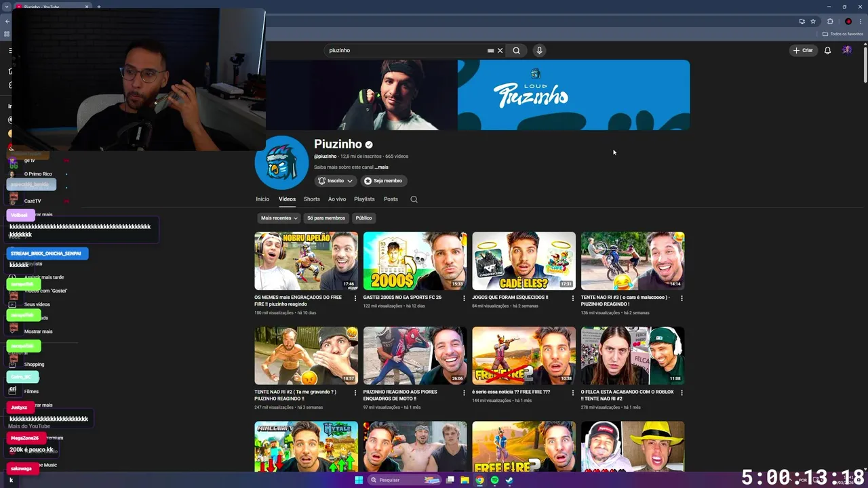Open options for é serio essa noticia video

[x=573, y=392]
